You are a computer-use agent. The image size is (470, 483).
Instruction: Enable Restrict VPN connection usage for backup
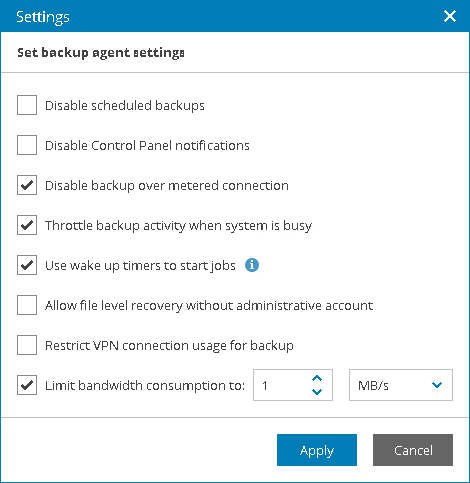(27, 345)
